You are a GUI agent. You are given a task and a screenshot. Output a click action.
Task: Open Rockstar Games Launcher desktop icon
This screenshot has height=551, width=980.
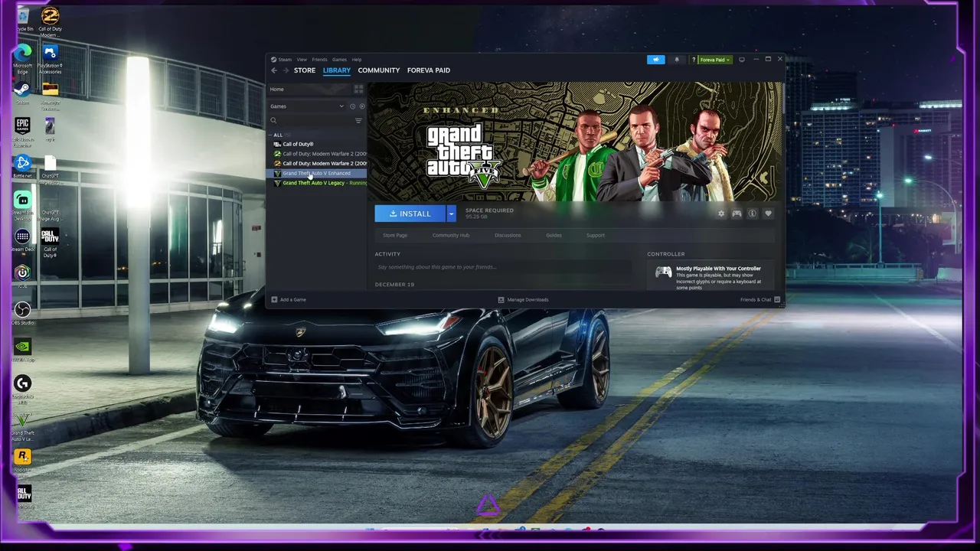tap(22, 461)
